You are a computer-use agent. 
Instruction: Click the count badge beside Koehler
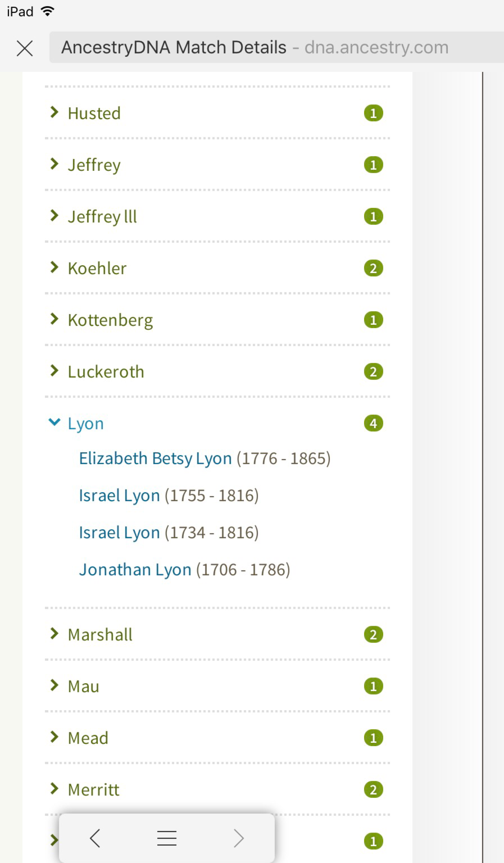[x=373, y=268]
